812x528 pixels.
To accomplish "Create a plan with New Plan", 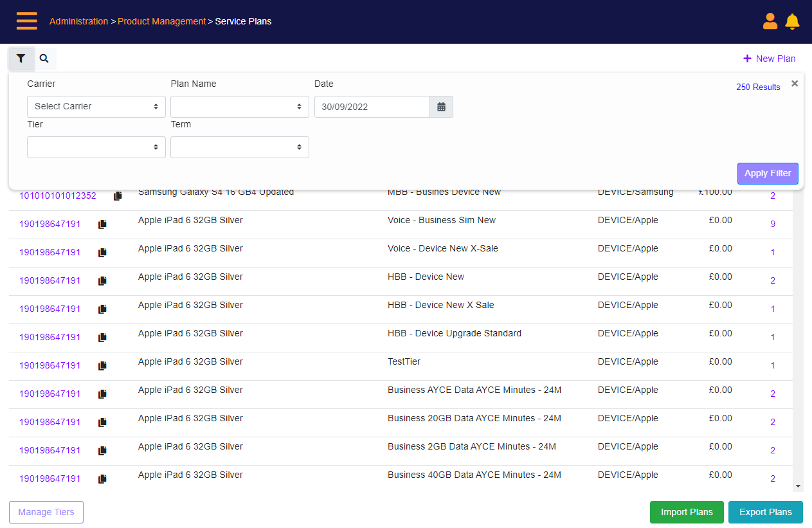I will click(x=770, y=59).
